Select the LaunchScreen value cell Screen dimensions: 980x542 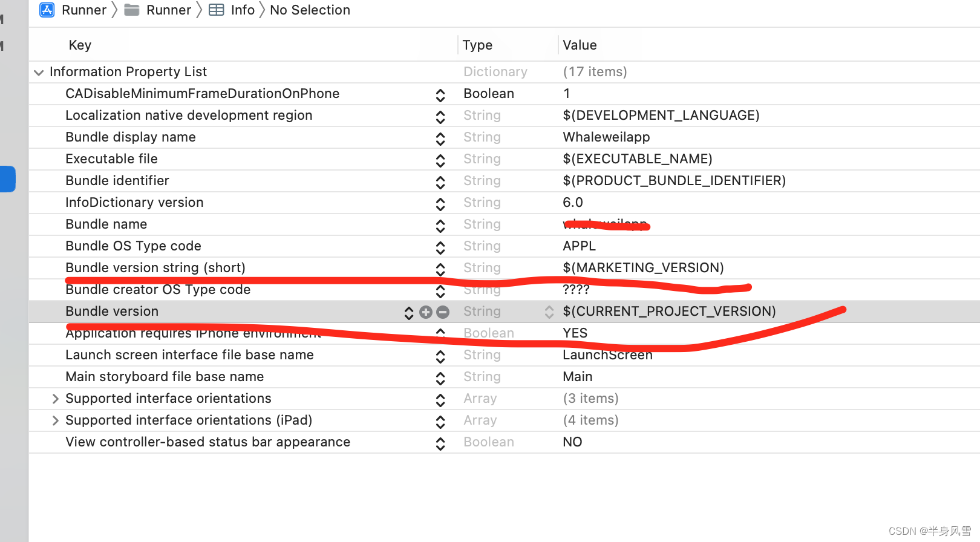click(607, 355)
